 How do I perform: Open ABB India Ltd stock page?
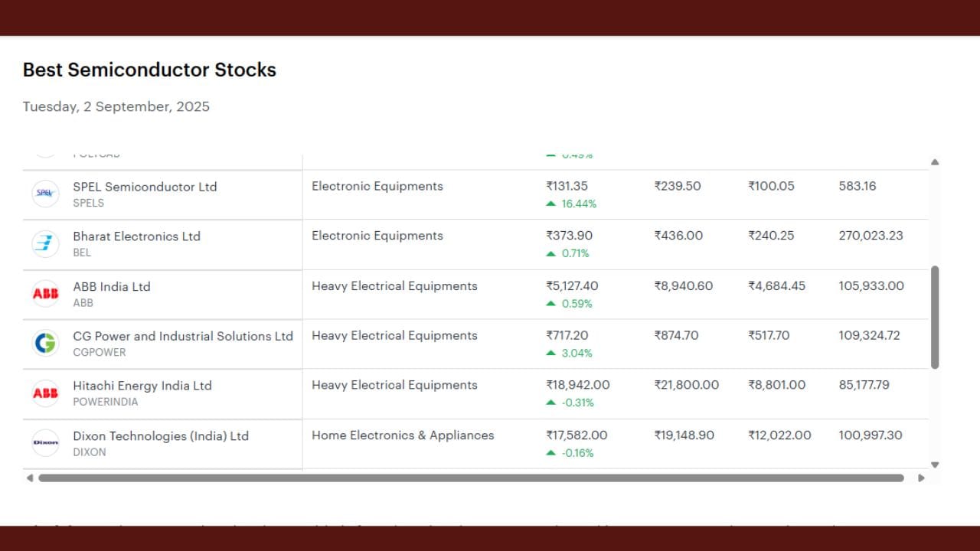pos(112,286)
